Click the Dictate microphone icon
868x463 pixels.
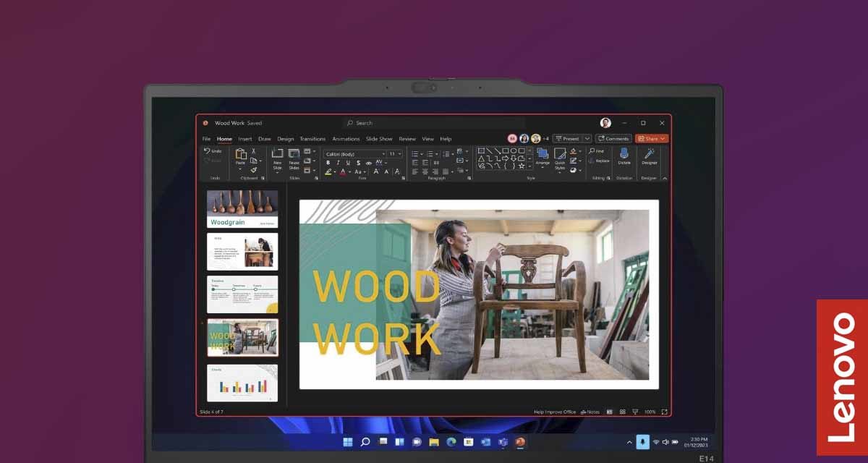[624, 153]
